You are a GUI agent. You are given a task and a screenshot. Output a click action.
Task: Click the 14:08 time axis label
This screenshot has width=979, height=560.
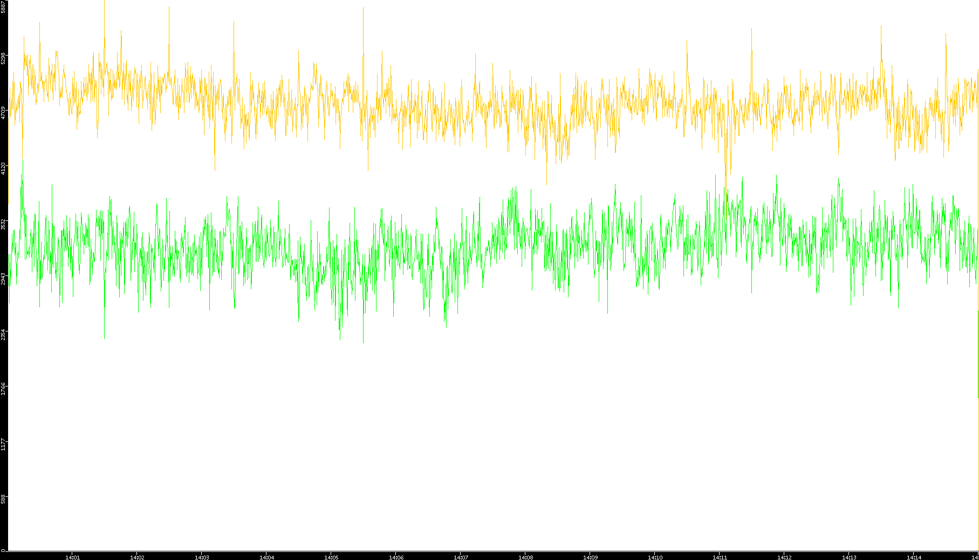click(x=525, y=557)
